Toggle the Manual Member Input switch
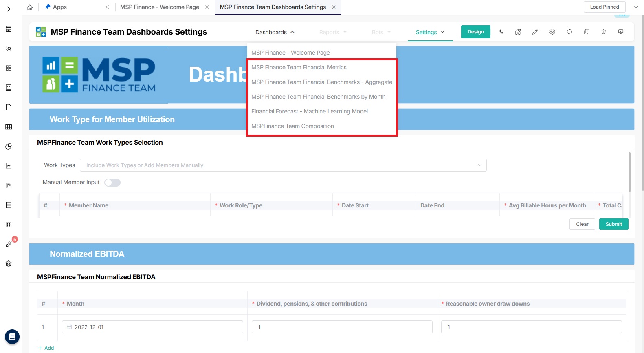The height and width of the screenshot is (353, 644). [x=112, y=183]
